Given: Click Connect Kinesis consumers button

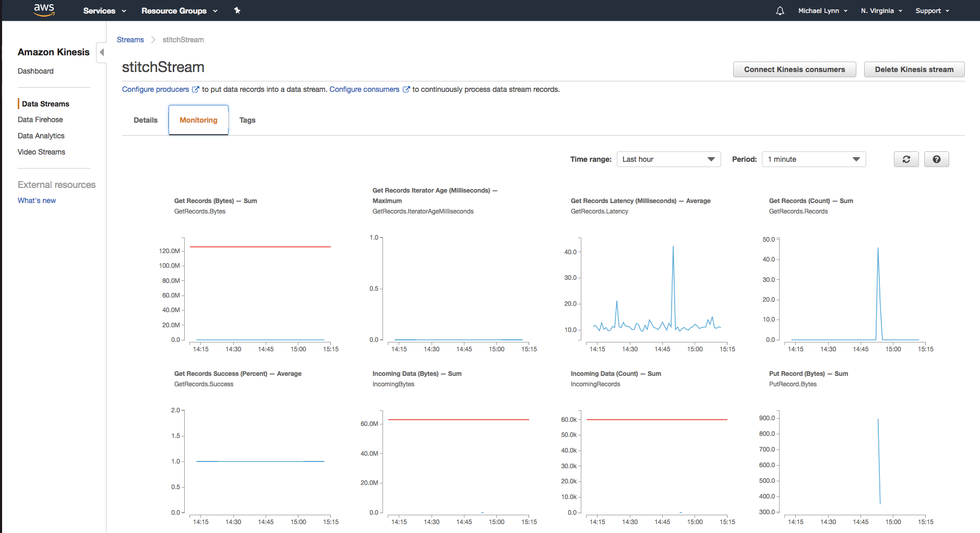Looking at the screenshot, I should [x=794, y=69].
